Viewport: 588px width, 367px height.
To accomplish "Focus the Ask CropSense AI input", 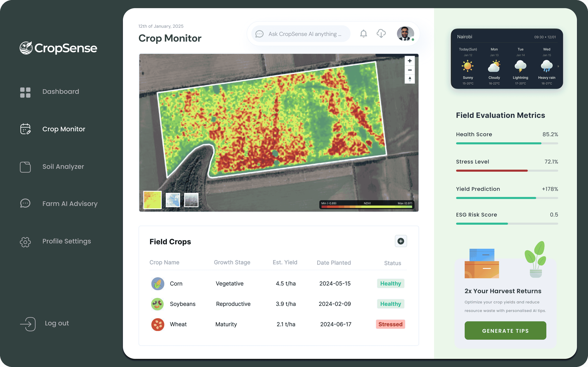I will click(301, 34).
